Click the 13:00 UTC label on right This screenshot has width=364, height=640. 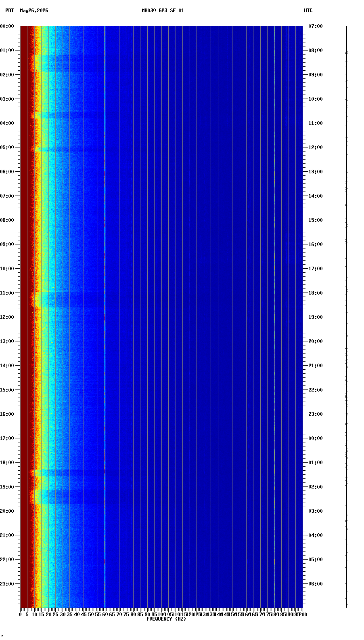click(x=316, y=172)
